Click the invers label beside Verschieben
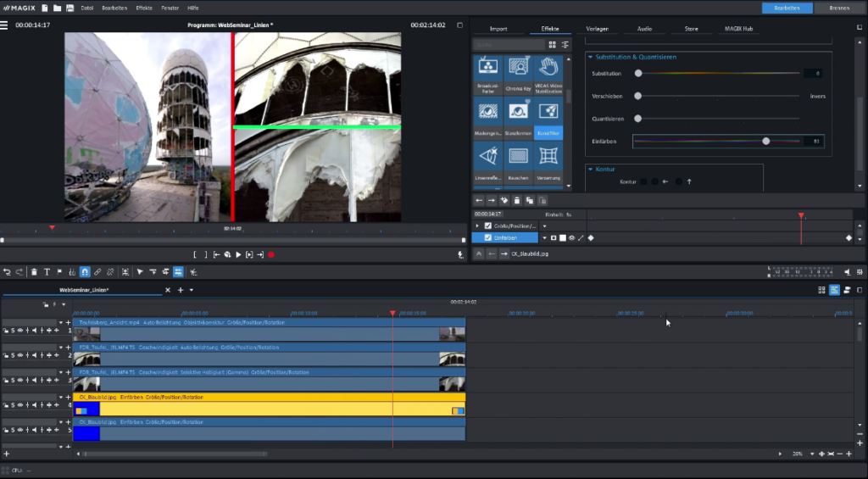The width and height of the screenshot is (868, 479). click(x=818, y=97)
